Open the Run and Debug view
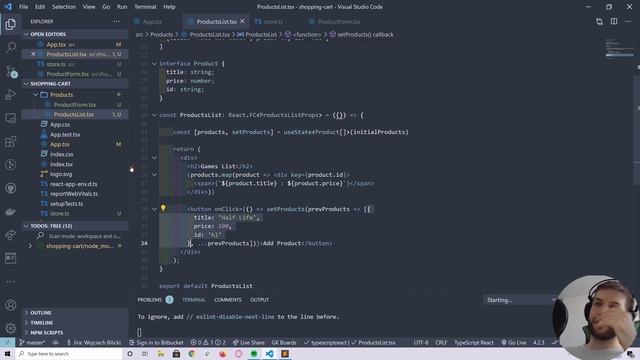Screen dimensions: 640x360 click(11, 95)
